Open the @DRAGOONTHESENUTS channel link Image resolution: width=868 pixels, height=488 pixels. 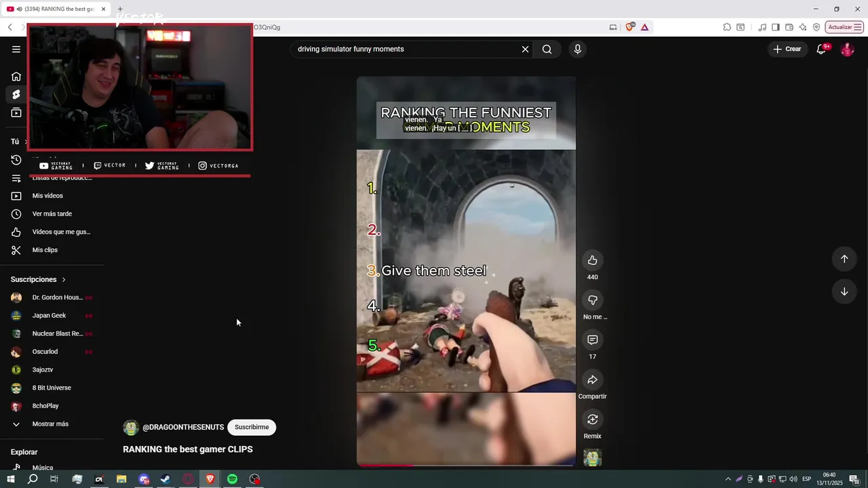point(183,427)
